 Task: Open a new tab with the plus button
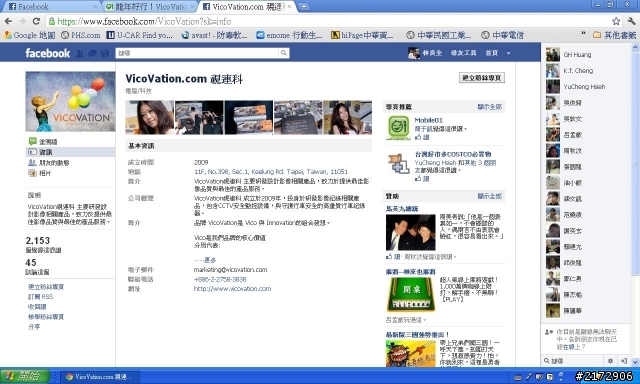(303, 7)
